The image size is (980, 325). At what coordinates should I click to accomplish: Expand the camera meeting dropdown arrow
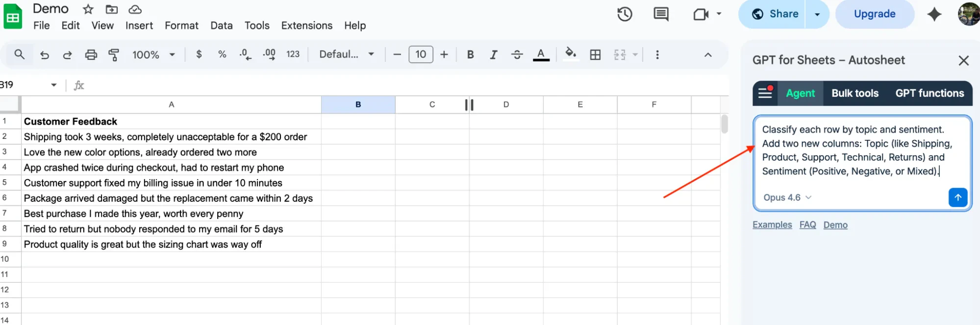point(719,14)
